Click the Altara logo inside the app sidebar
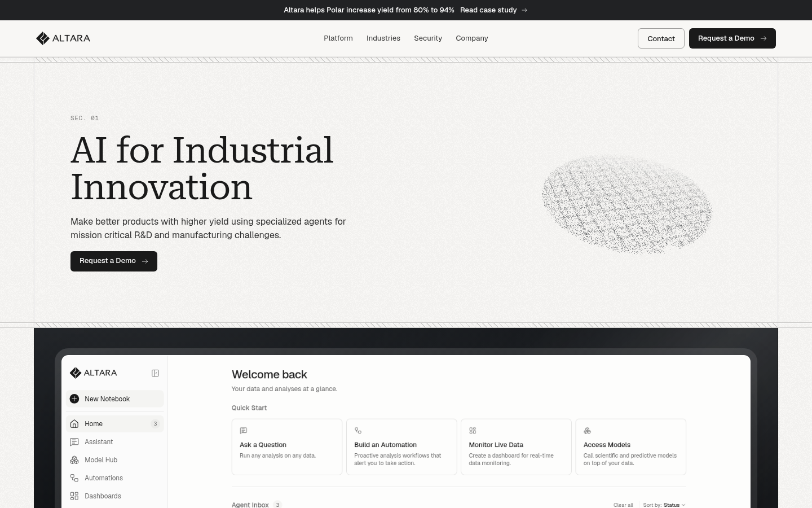The height and width of the screenshot is (508, 812). click(94, 373)
